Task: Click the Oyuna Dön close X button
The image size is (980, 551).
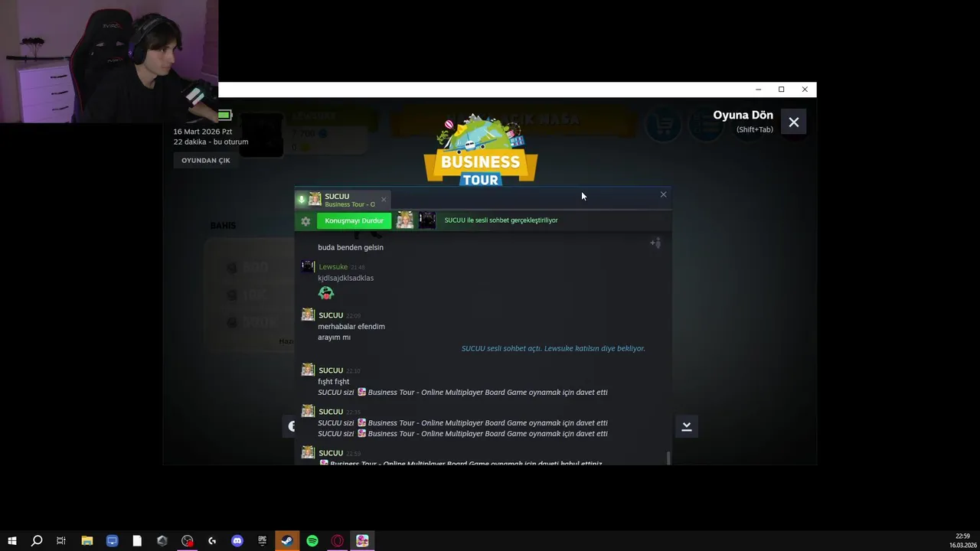Action: click(794, 122)
